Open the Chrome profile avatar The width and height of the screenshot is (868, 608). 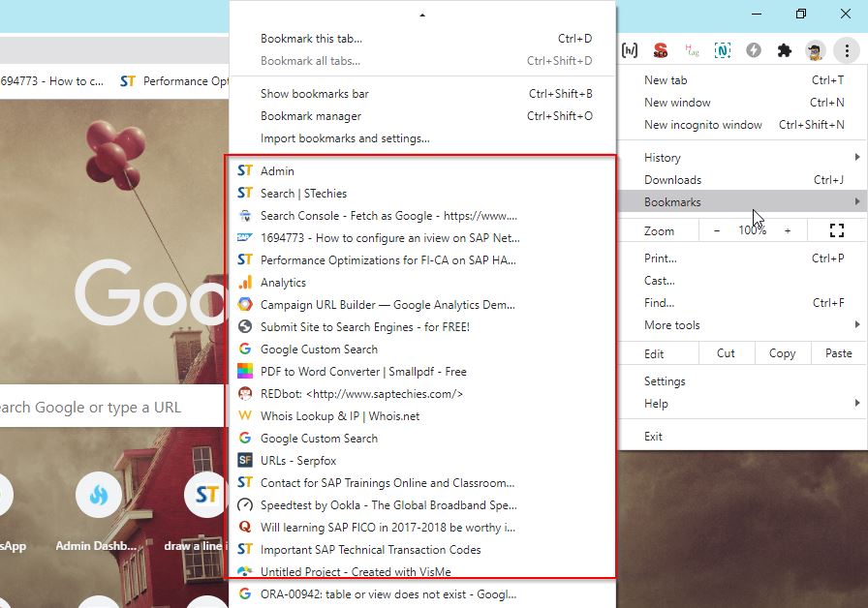(x=816, y=50)
